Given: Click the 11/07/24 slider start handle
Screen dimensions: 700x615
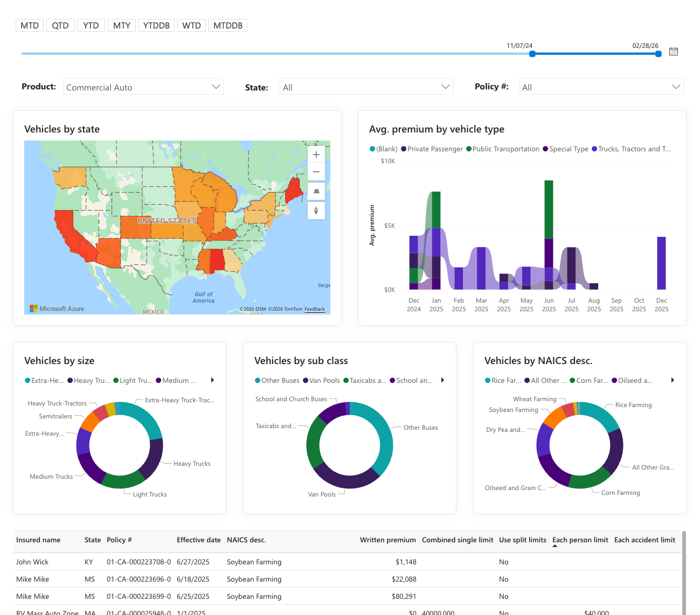Looking at the screenshot, I should 532,54.
